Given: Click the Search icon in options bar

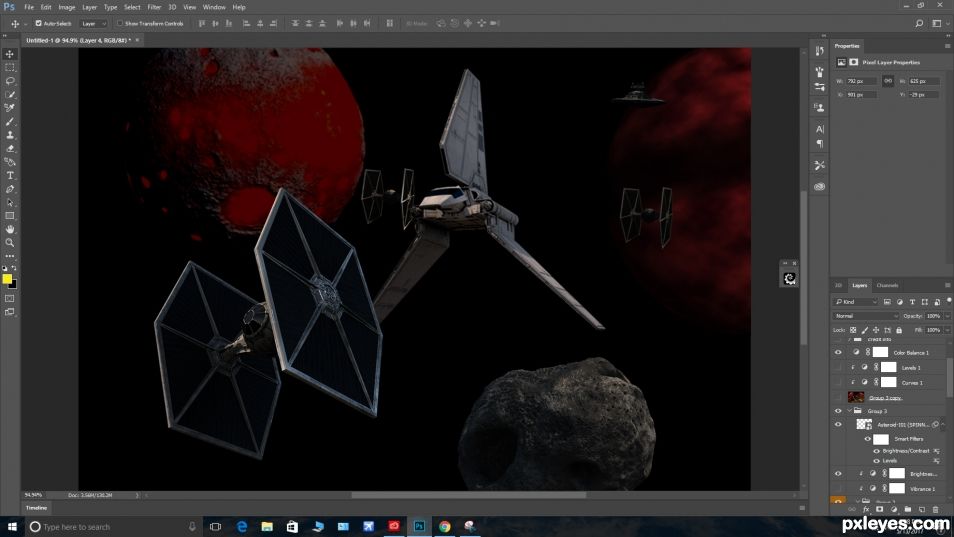Looking at the screenshot, I should [919, 23].
